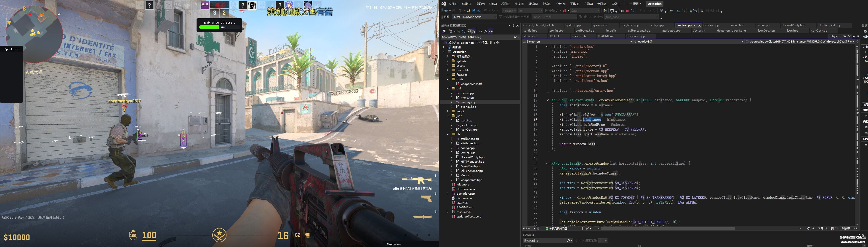Screen dimensions: 868x247
Task: Click the pin icon on overlay.cpp tab
Action: (x=695, y=26)
